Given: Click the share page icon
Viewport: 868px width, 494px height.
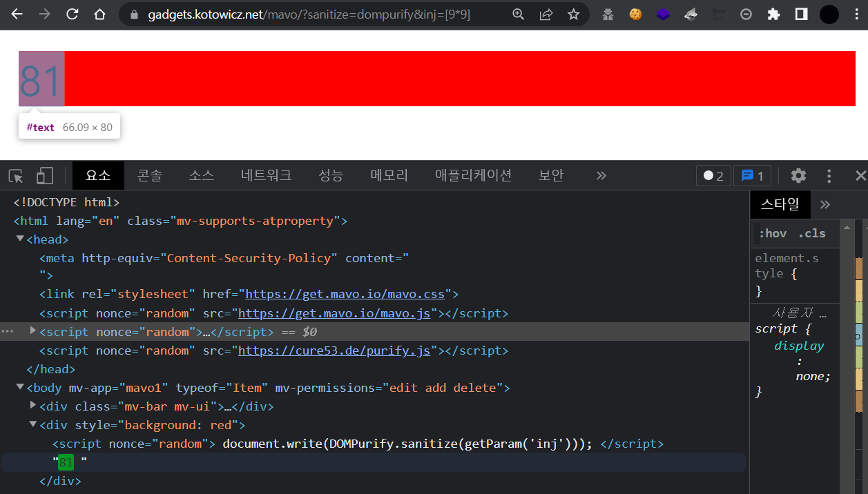Looking at the screenshot, I should click(546, 14).
